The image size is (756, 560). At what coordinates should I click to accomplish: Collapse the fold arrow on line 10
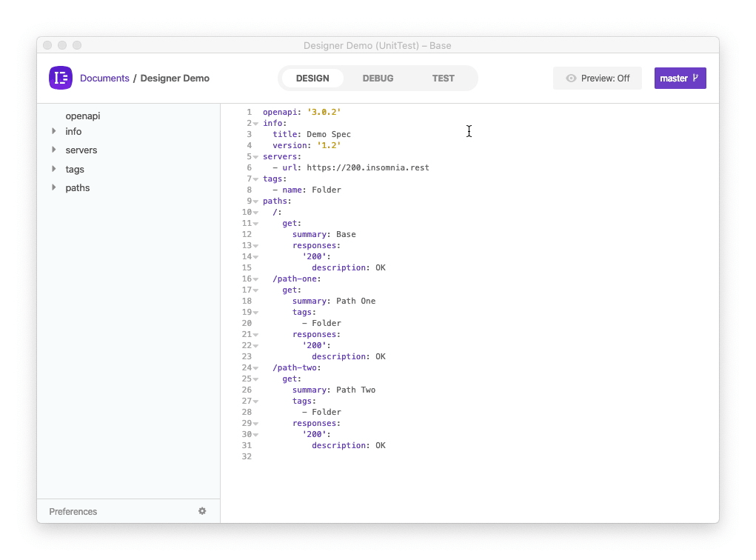[256, 213]
